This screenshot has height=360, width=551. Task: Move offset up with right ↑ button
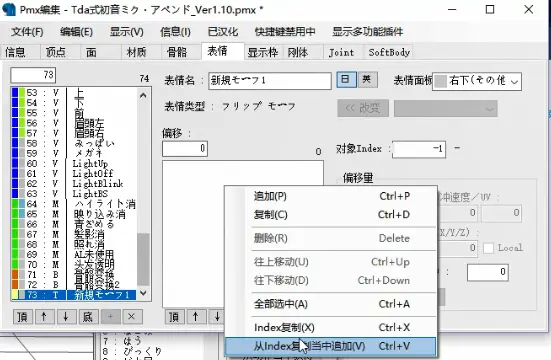(196, 317)
